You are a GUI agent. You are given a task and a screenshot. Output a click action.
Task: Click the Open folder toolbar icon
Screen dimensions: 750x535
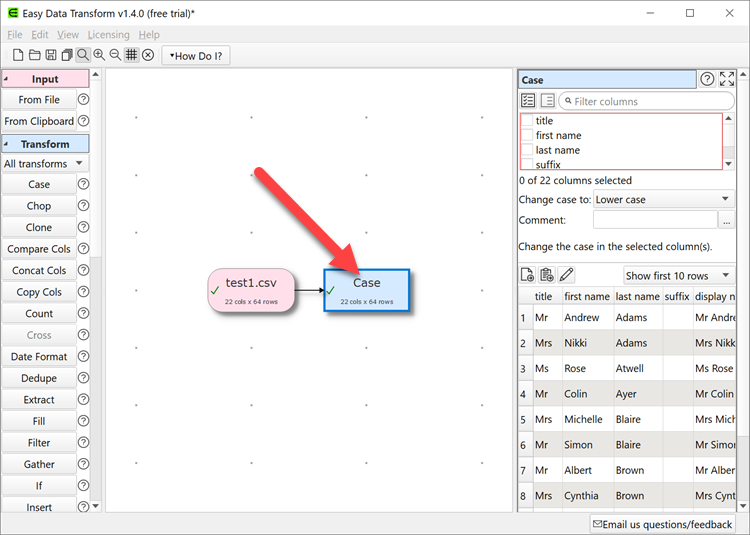34,55
